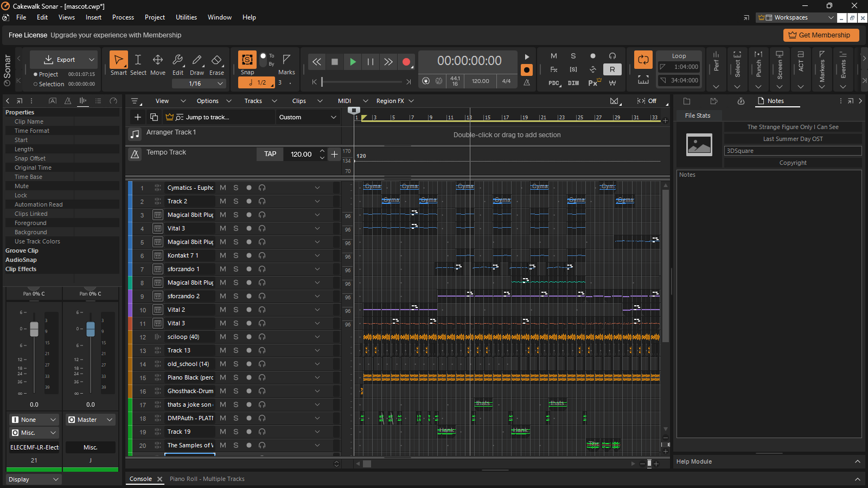Click the Tempo Track metronome icon
The height and width of the screenshot is (488, 868).
coord(135,154)
